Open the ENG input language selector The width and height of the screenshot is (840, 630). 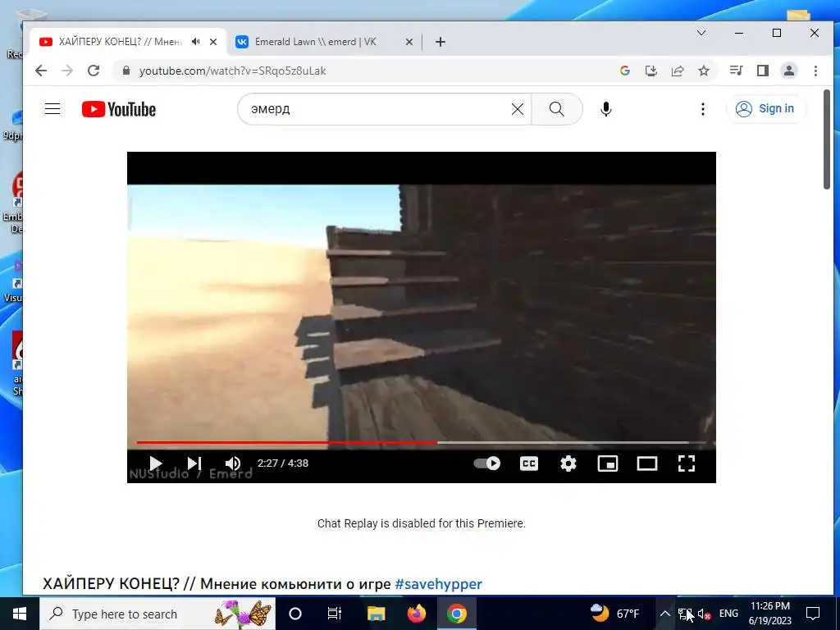pyautogui.click(x=728, y=614)
